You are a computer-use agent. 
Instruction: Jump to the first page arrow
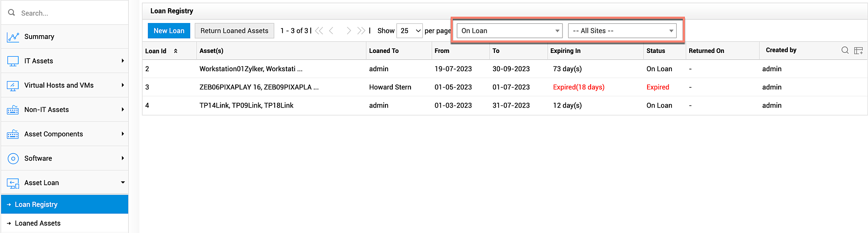tap(319, 31)
